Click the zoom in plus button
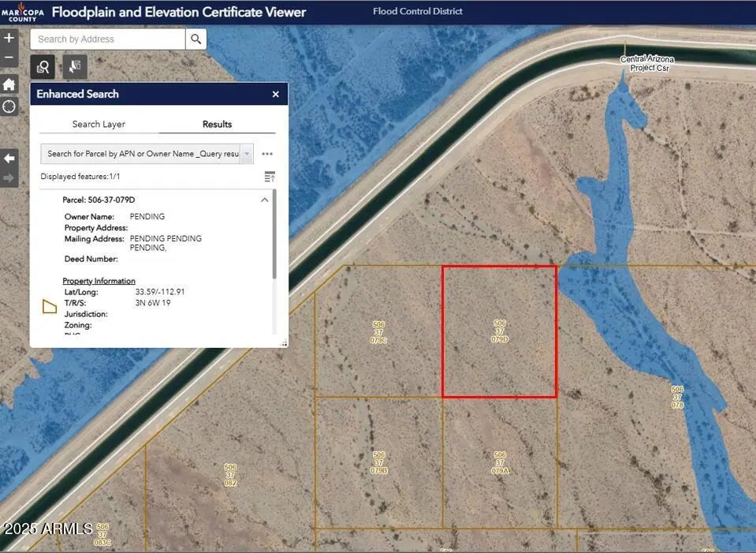This screenshot has width=756, height=553. click(x=9, y=38)
